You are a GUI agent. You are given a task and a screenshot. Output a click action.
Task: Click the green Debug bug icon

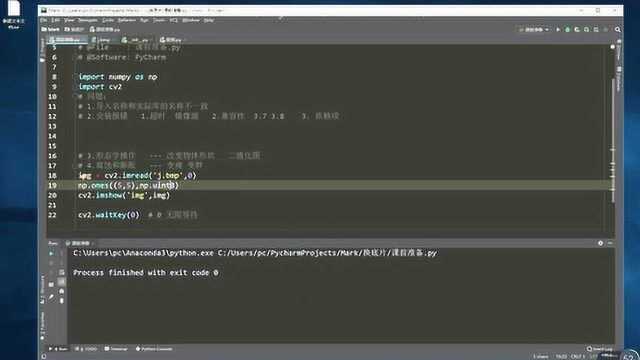(567, 29)
